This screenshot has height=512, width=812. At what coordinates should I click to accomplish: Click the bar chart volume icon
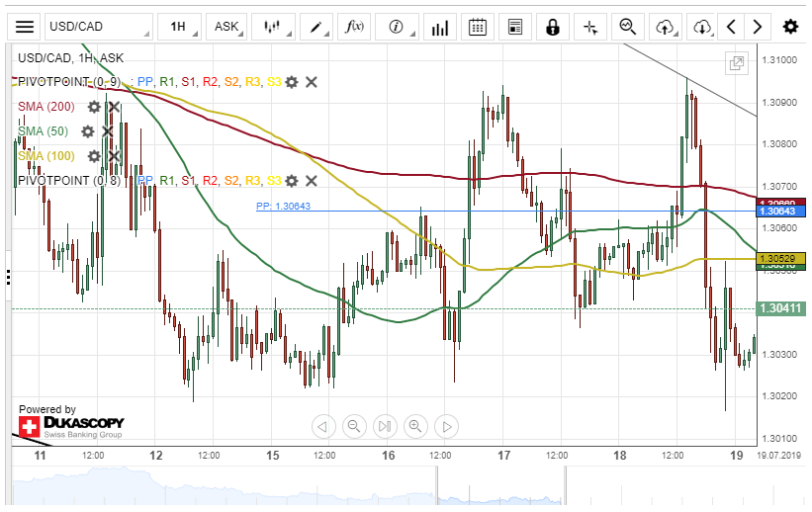coord(437,27)
